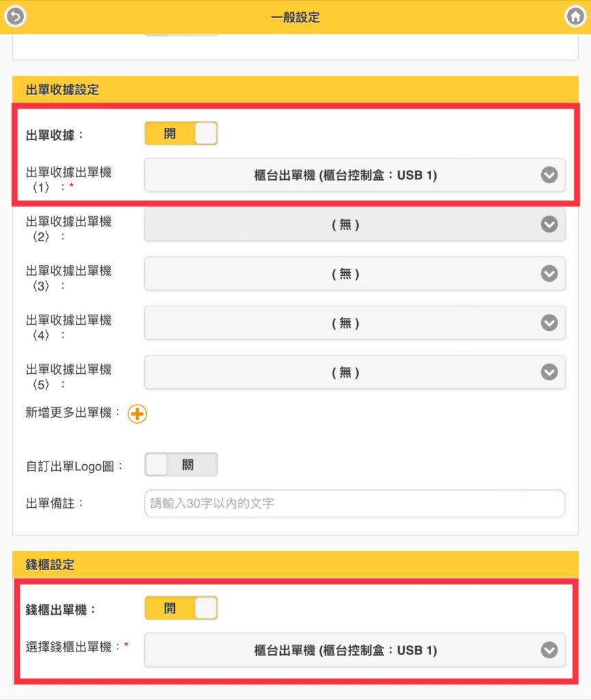Open the 選擇錢櫃出單機 printer dropdown

click(355, 650)
